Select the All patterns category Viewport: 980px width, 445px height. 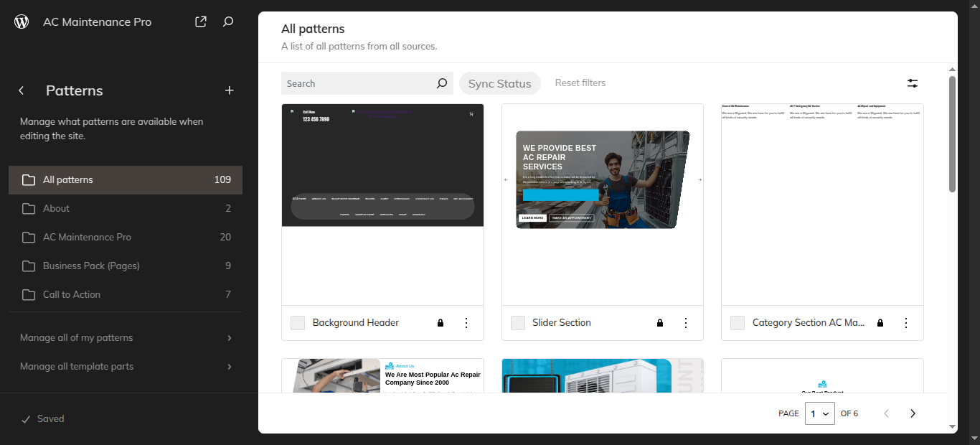[126, 180]
